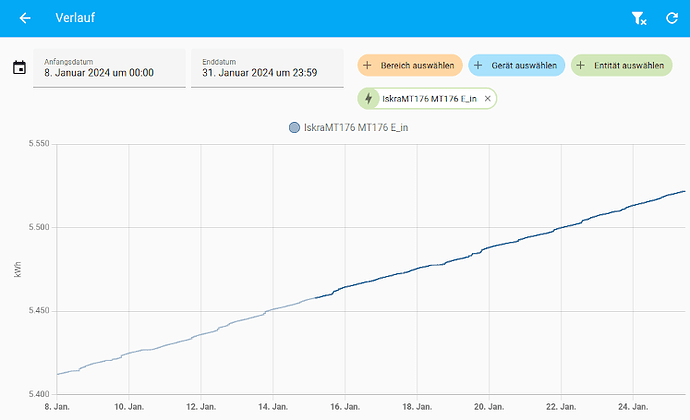690x420 pixels.
Task: Click plus icon on Entität auswählen chip
Action: pyautogui.click(x=580, y=66)
